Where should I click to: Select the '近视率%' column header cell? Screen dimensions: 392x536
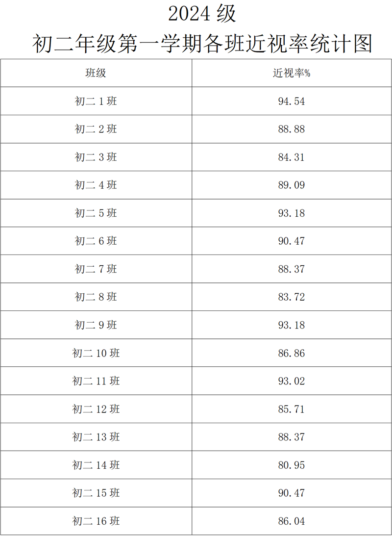292,73
